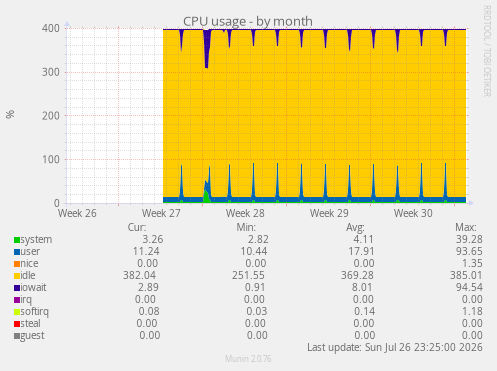Click the gray guest legend swatch
The height and width of the screenshot is (371, 497).
17,336
